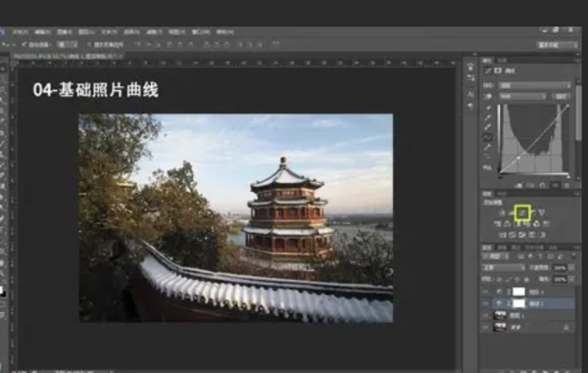The height and width of the screenshot is (373, 588).
Task: Add a Photo Filter adjustment
Action: coord(527,224)
